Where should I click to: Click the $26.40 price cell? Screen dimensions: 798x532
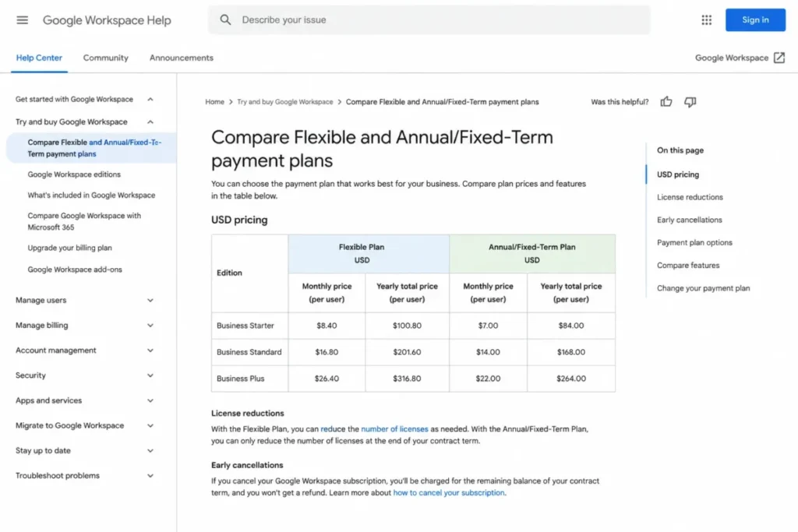pos(327,379)
